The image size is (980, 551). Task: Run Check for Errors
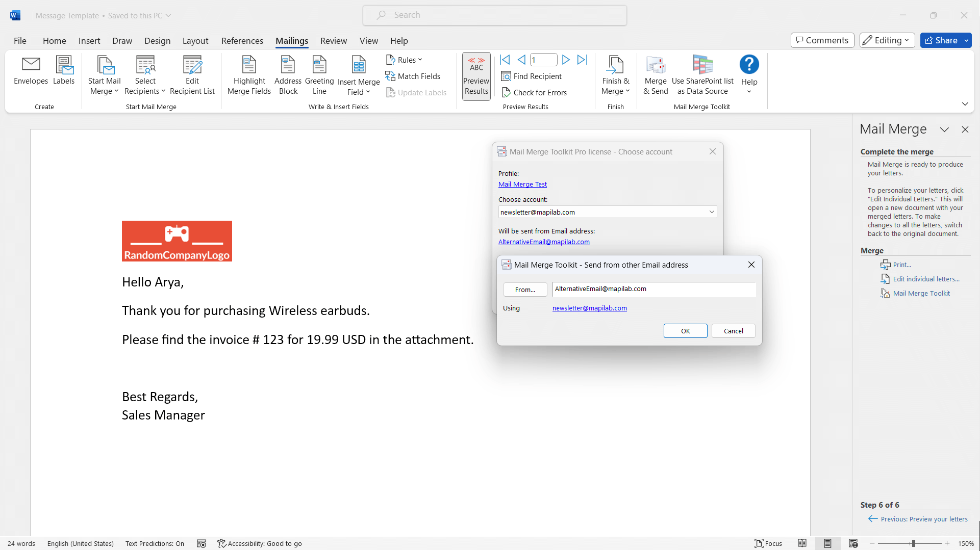(x=535, y=92)
